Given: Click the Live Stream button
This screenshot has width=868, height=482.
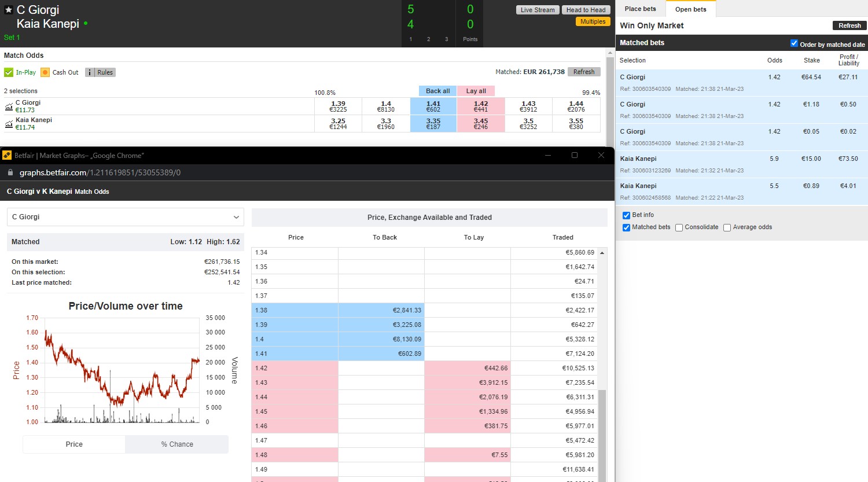Looking at the screenshot, I should [x=538, y=10].
